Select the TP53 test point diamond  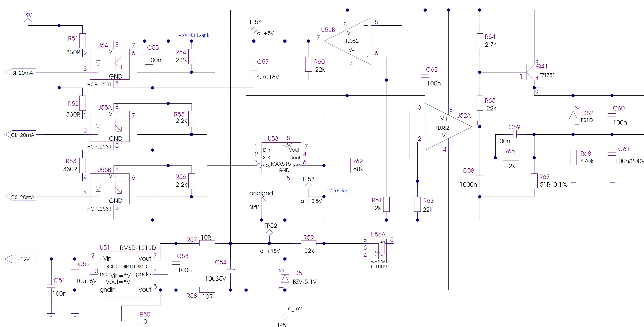click(x=308, y=186)
